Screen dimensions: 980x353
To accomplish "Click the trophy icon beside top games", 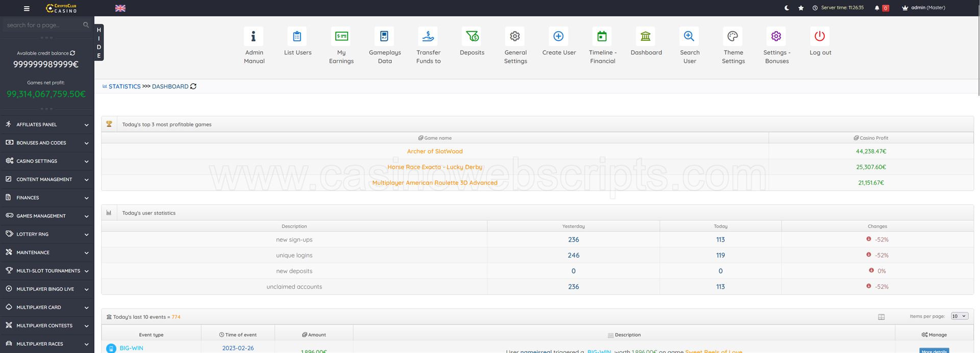I will (109, 124).
